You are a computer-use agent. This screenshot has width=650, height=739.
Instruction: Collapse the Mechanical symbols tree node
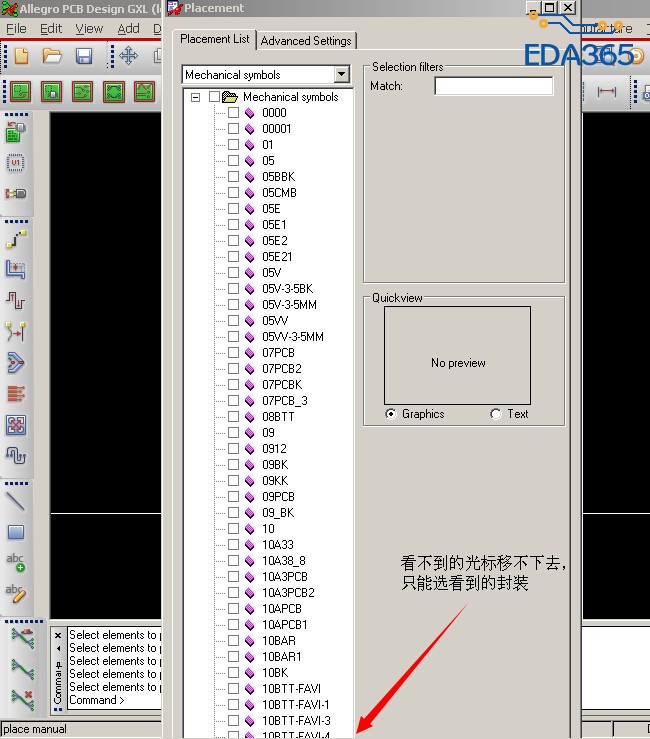tap(195, 97)
